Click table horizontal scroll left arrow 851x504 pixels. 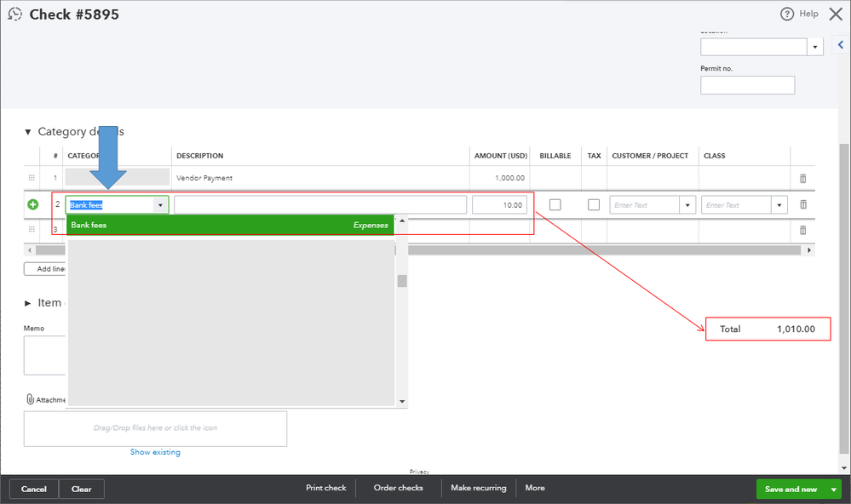(30, 250)
